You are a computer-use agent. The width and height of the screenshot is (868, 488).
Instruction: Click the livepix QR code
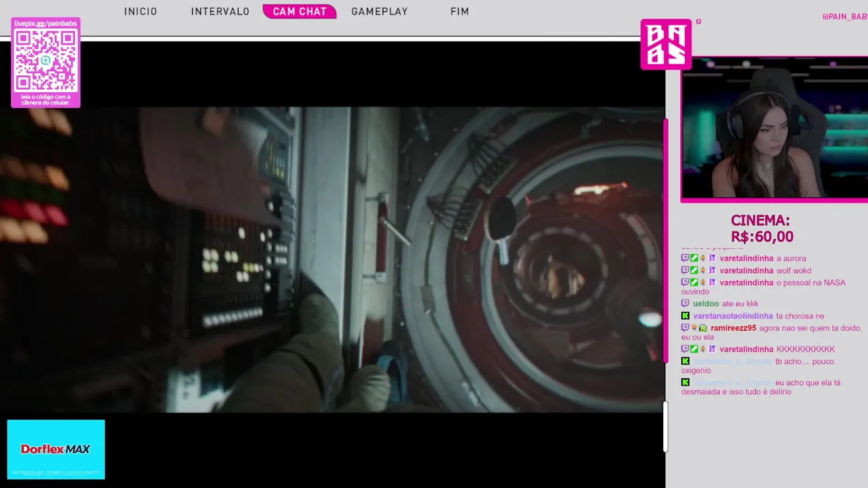[x=45, y=60]
